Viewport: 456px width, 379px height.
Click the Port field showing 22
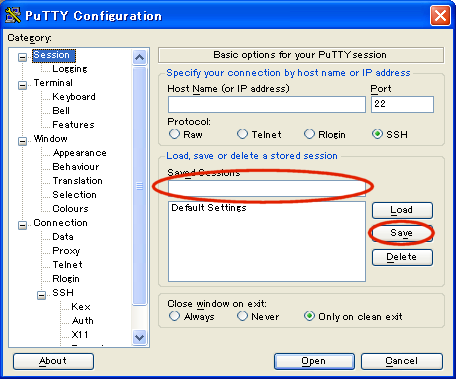[x=402, y=104]
